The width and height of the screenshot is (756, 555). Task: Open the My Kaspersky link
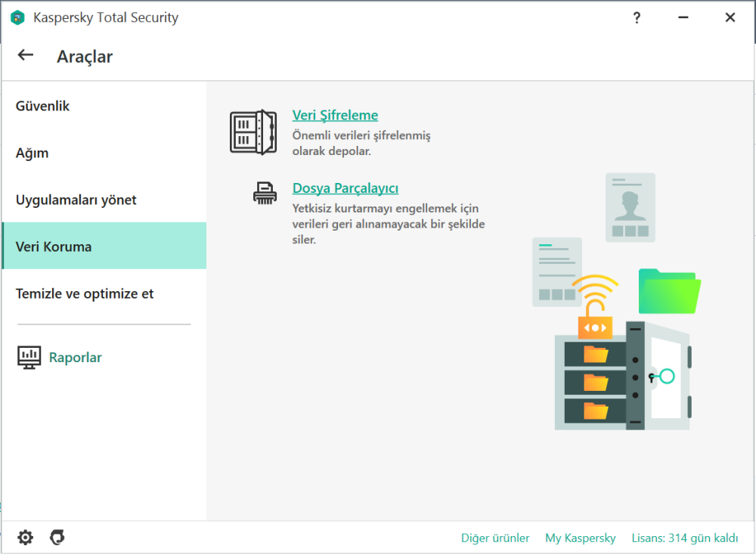(x=581, y=538)
